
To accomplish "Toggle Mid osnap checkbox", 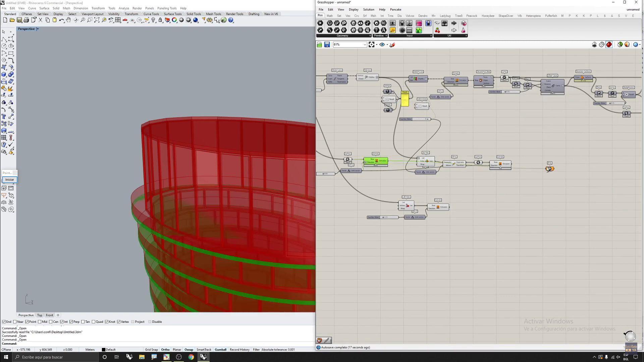I will 40,322.
